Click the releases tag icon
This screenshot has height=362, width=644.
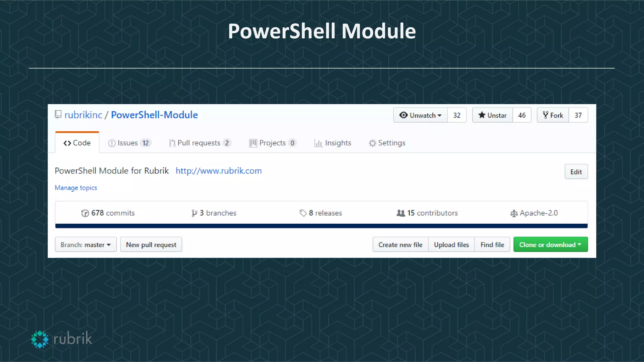pos(303,213)
